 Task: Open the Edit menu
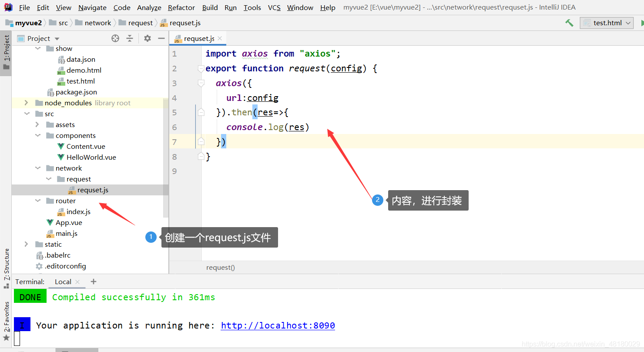pyautogui.click(x=43, y=7)
